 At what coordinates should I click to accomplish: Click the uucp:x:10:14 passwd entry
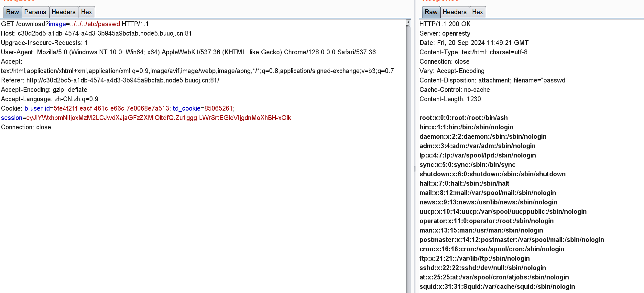click(x=503, y=212)
